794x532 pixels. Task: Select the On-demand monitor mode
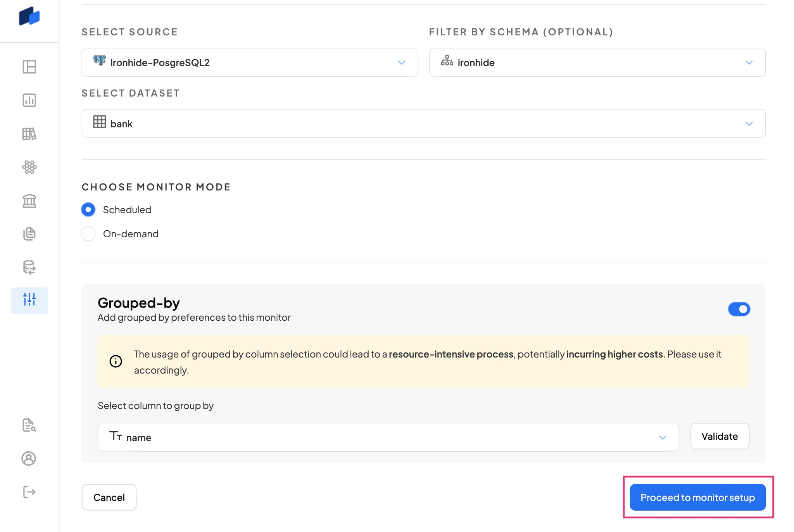point(88,234)
